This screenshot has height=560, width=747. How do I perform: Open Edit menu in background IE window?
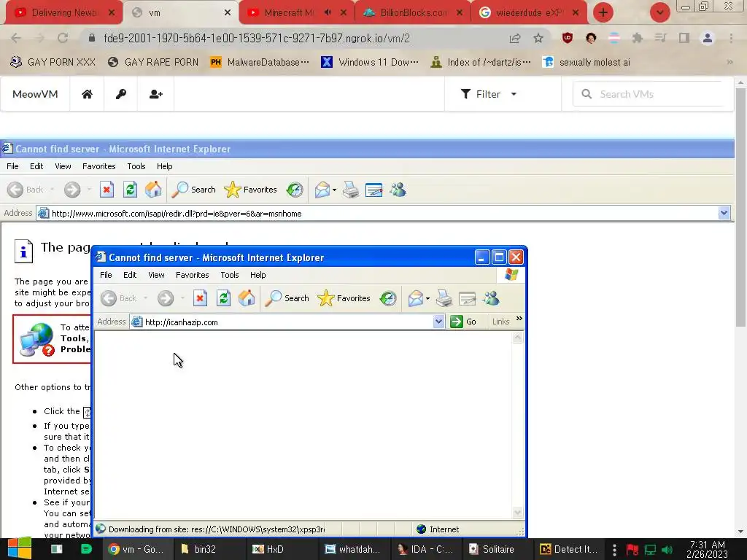(x=36, y=166)
